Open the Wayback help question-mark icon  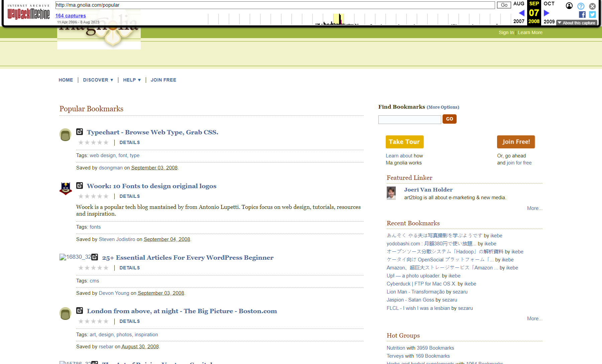pos(581,6)
